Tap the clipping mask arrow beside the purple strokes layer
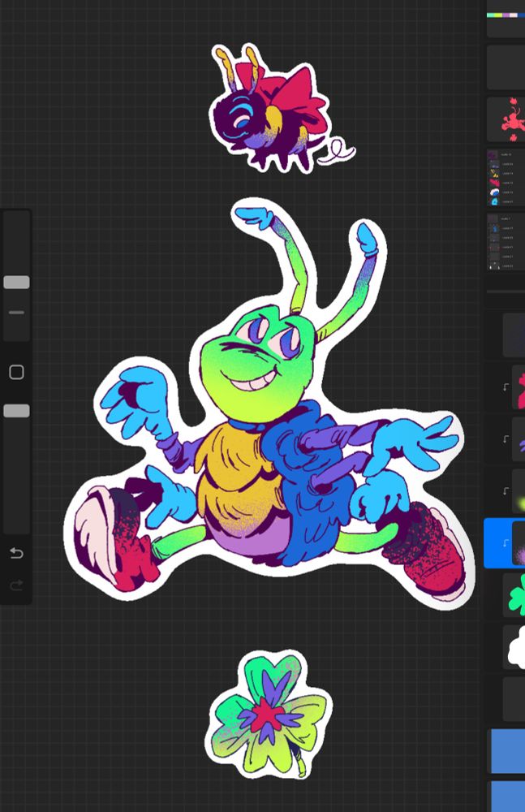The height and width of the screenshot is (812, 525). 506,439
